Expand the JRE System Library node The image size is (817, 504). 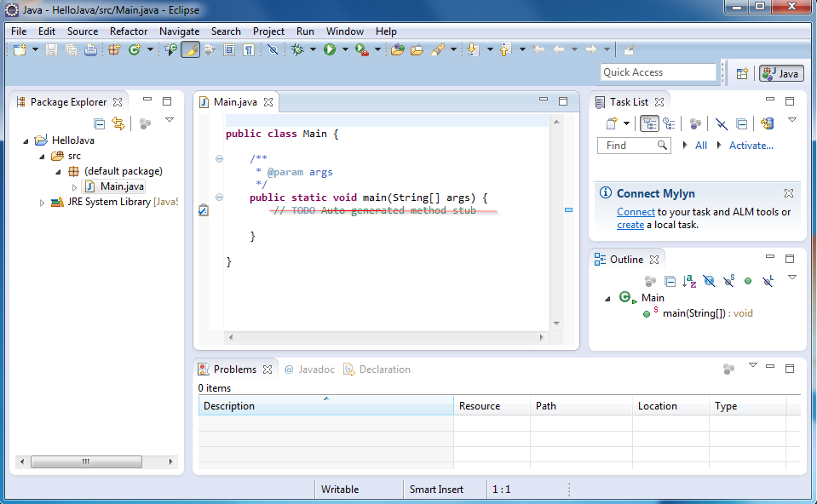[x=43, y=203]
